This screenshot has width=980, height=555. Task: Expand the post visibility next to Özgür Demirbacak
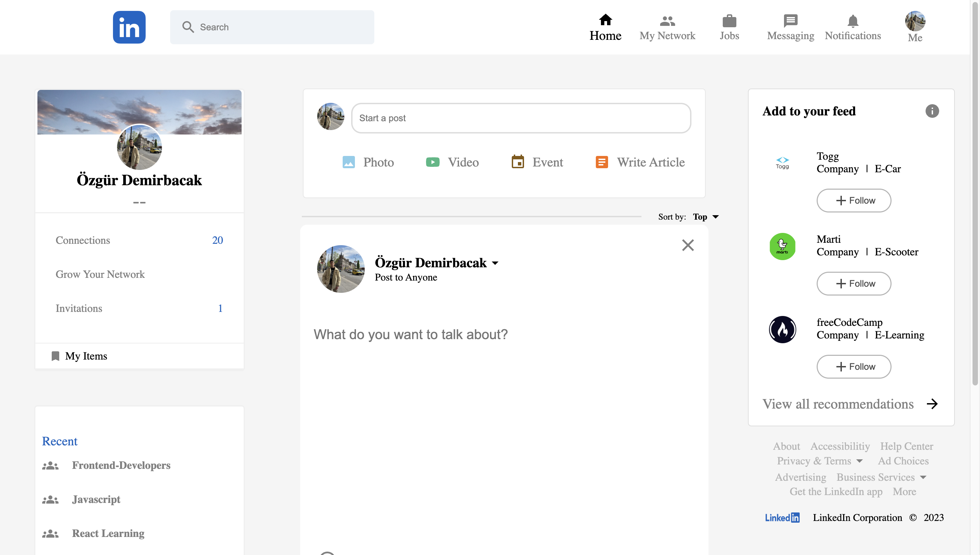(x=495, y=263)
